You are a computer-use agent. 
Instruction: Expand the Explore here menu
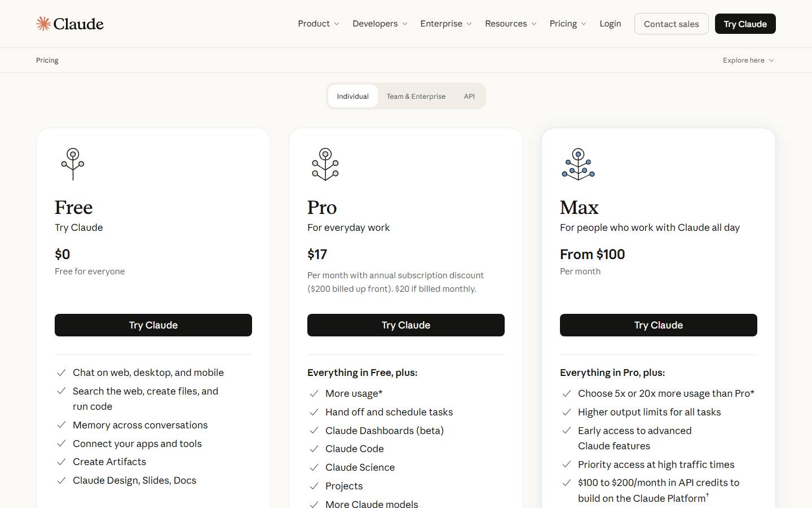(748, 60)
